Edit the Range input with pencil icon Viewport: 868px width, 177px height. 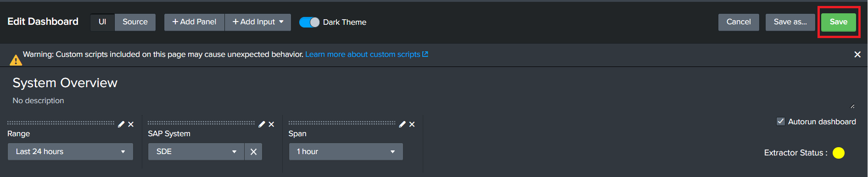pyautogui.click(x=121, y=124)
